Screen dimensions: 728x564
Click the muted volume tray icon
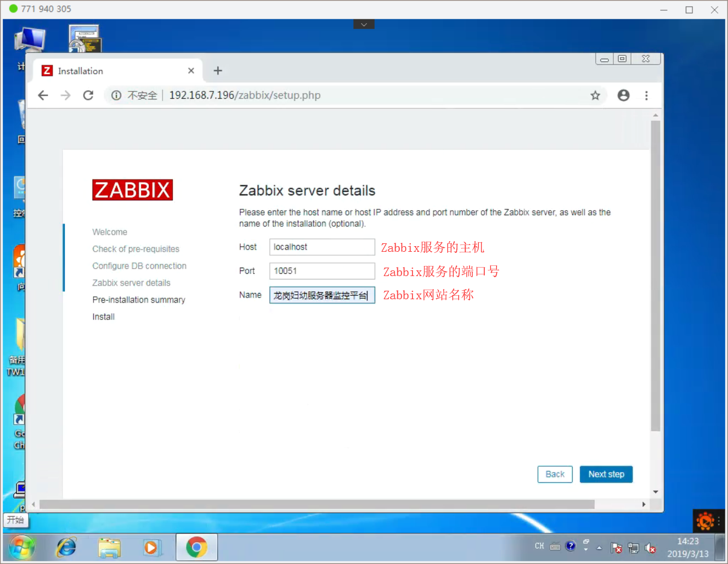(651, 548)
